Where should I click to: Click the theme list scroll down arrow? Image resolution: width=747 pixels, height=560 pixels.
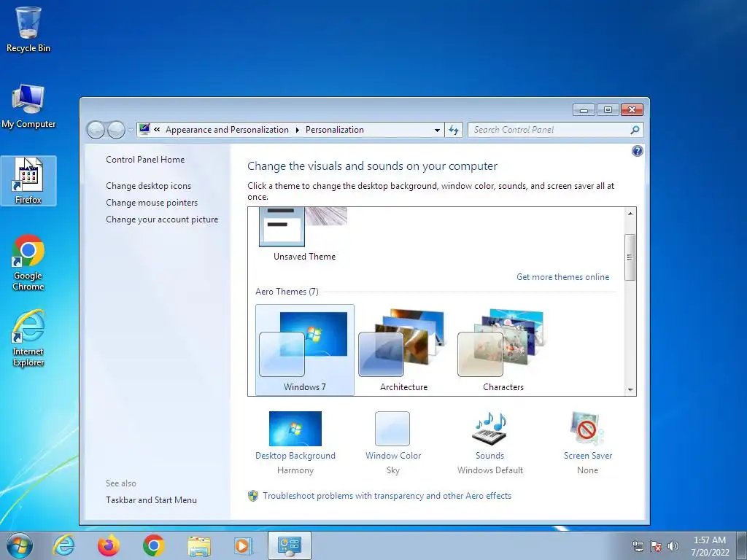(x=630, y=389)
